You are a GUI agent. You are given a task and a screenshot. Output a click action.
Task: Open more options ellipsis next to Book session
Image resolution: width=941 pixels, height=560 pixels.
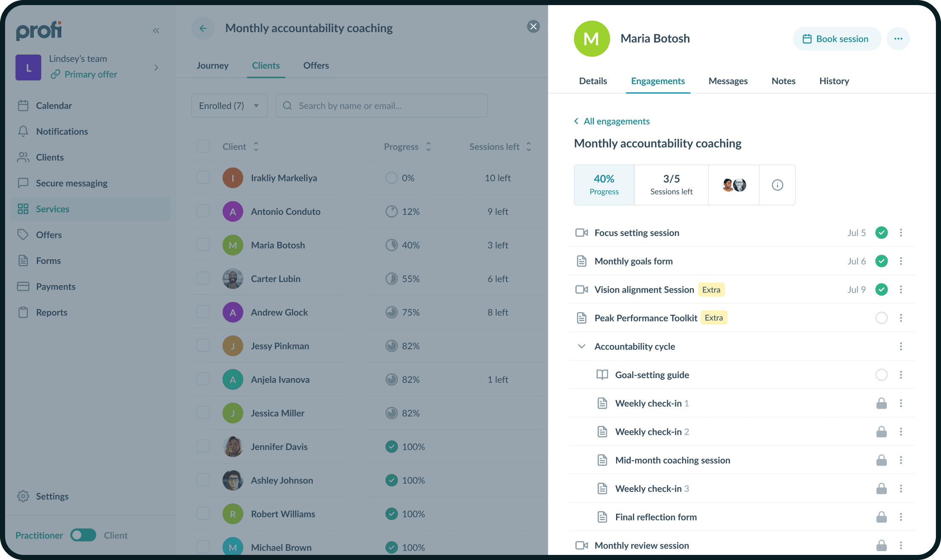(x=898, y=39)
